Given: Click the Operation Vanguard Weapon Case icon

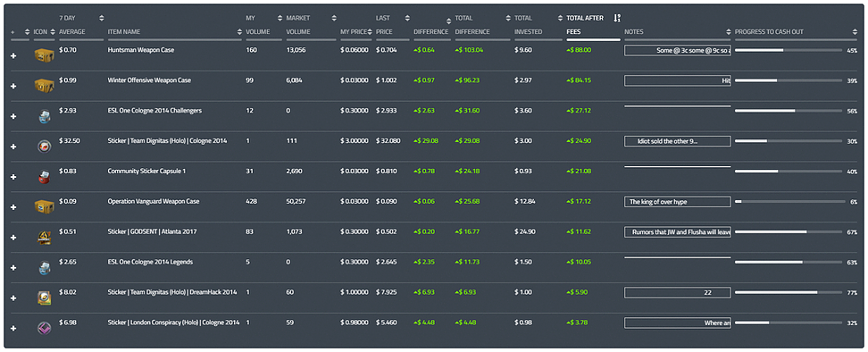Looking at the screenshot, I should (45, 207).
